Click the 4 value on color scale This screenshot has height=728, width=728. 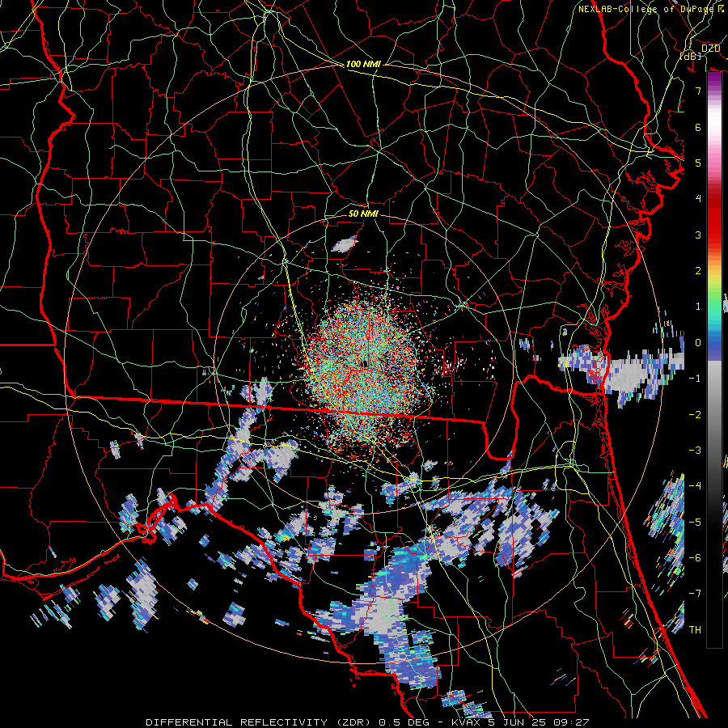point(698,199)
